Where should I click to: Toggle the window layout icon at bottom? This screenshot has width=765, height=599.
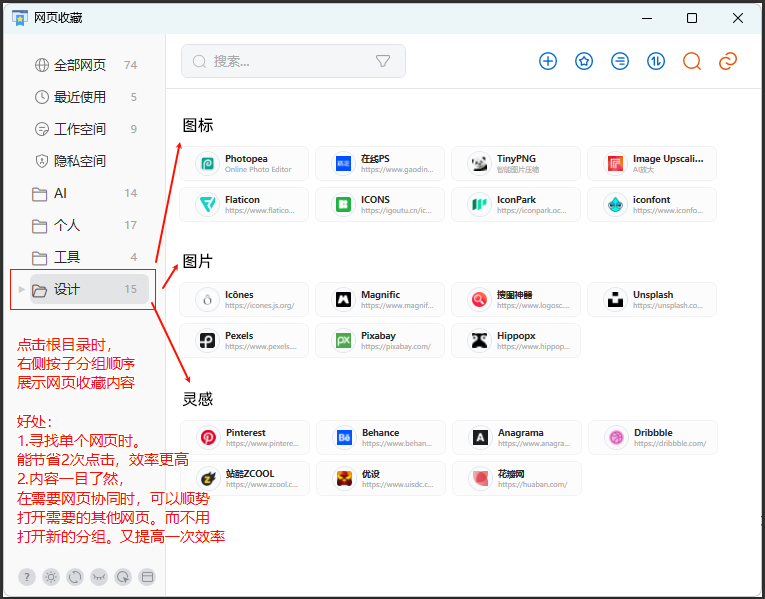(x=147, y=577)
